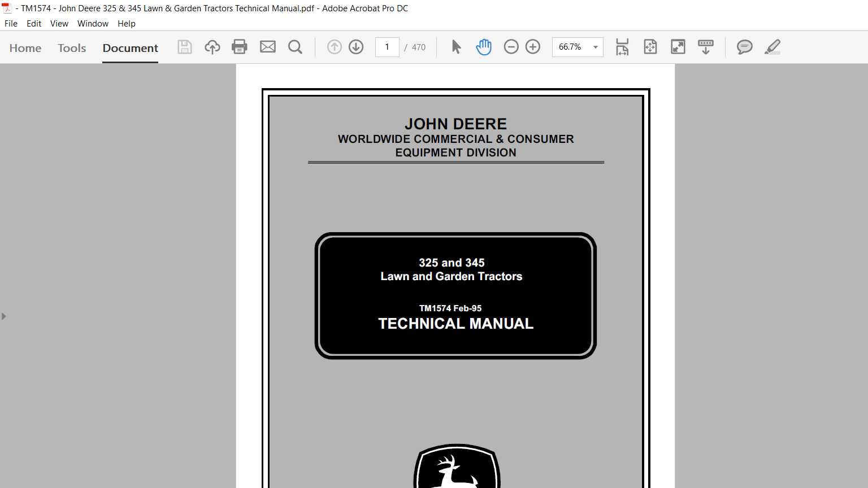
Task: Go to next page arrow
Action: click(356, 47)
